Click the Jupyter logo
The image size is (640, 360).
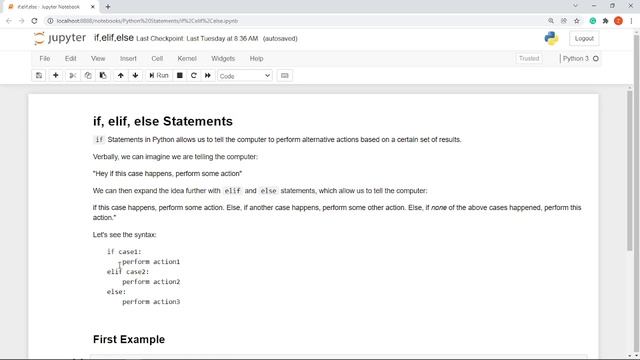[60, 38]
